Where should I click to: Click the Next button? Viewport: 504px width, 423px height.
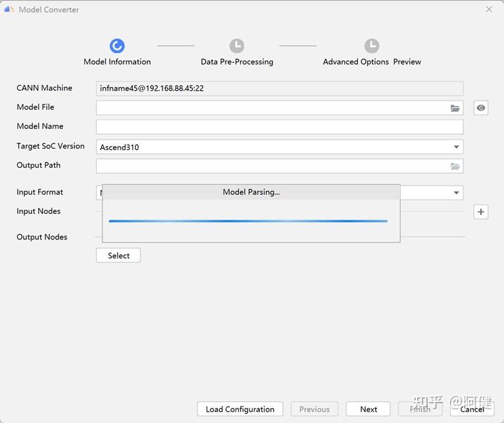(x=368, y=409)
